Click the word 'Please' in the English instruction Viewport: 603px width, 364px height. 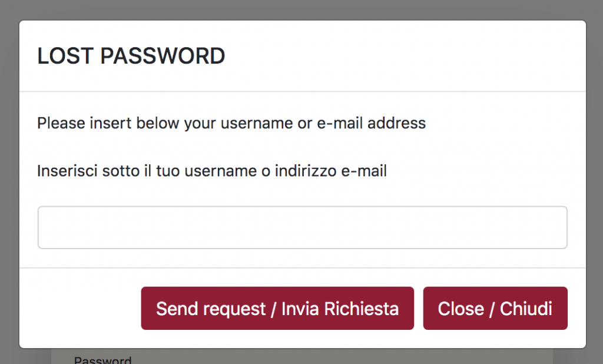pyautogui.click(x=61, y=124)
